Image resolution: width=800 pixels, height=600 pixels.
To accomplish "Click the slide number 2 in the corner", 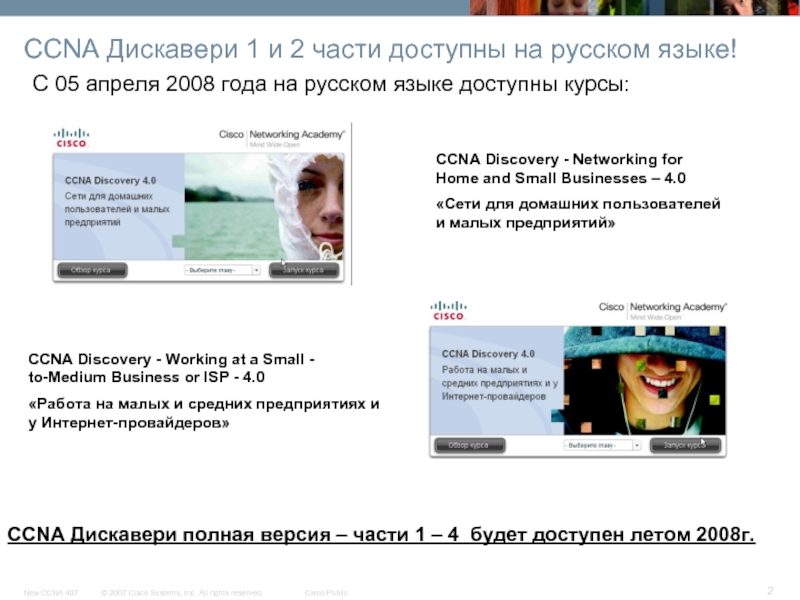I will [770, 591].
